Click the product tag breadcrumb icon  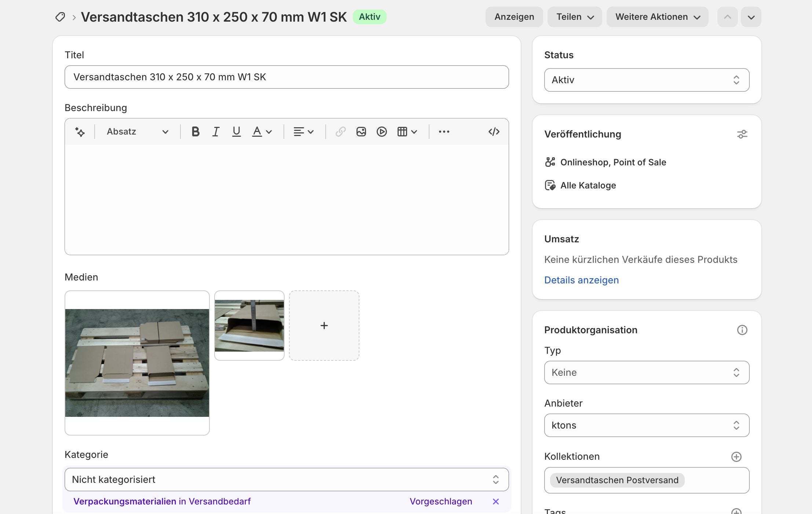(60, 17)
